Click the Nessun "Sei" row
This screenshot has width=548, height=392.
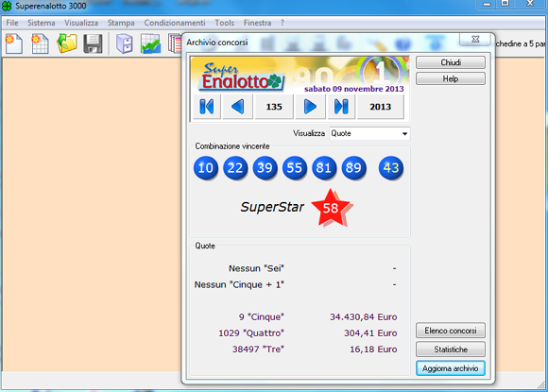tap(256, 268)
